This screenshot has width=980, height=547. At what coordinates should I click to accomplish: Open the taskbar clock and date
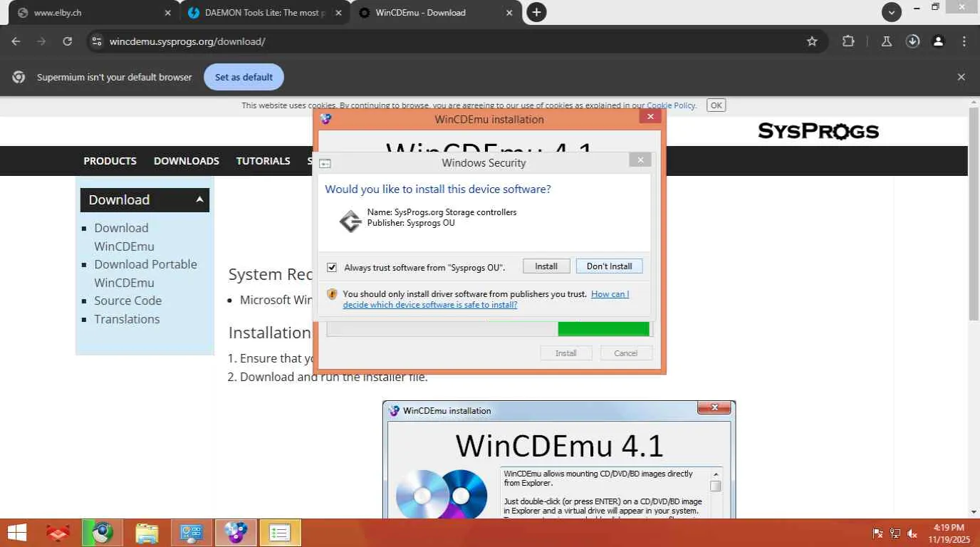click(x=949, y=533)
